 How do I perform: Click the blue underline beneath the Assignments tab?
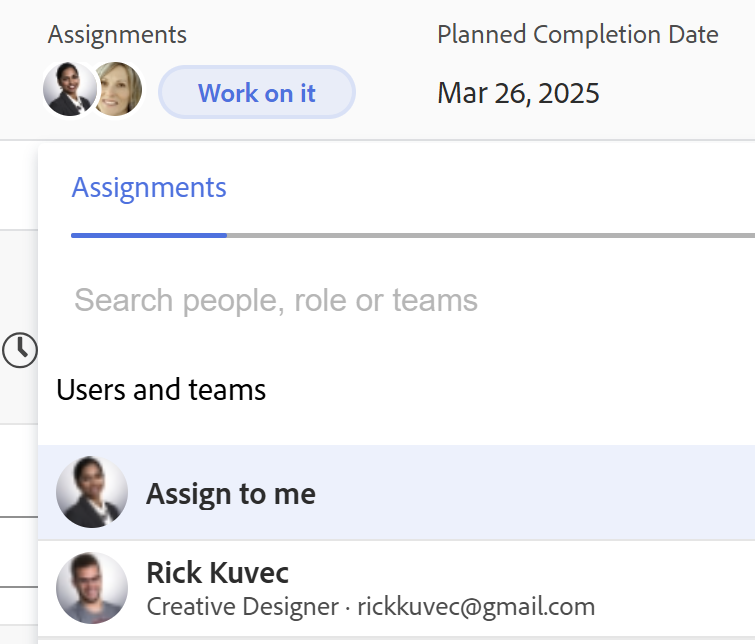[149, 235]
